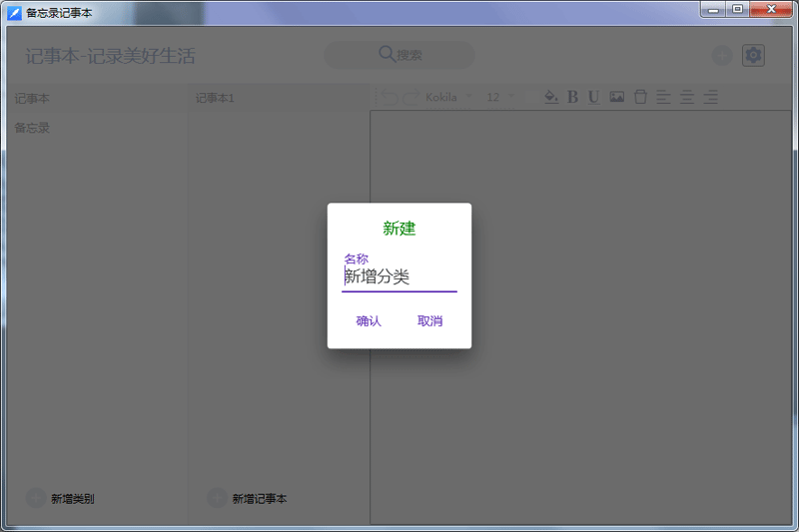
Task: Open the font size 12 dropdown
Action: [500, 97]
